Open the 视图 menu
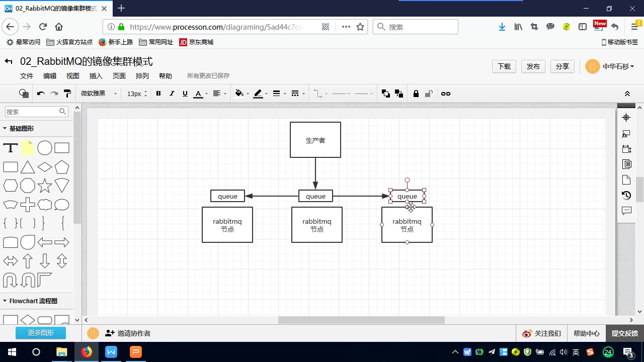 pyautogui.click(x=73, y=76)
